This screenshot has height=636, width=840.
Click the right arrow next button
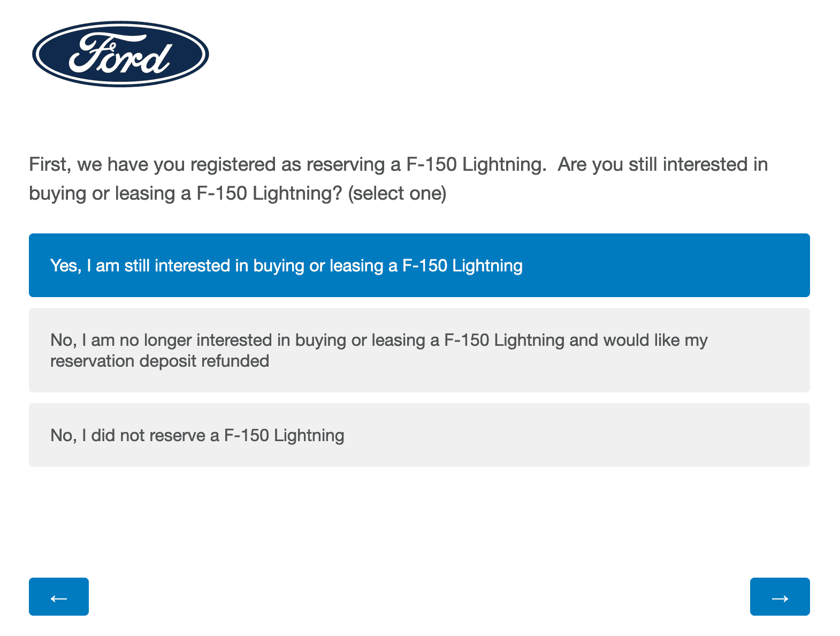coord(780,596)
